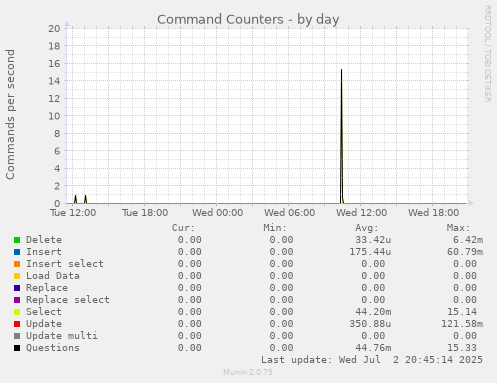Click the 'Last update' timestamp line

372,360
